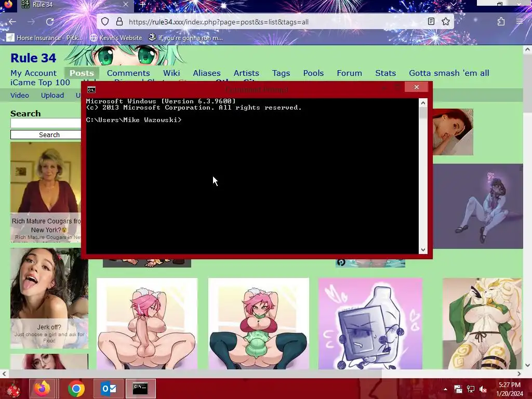
Task: Click browser page scroll down arrow
Action: click(527, 365)
